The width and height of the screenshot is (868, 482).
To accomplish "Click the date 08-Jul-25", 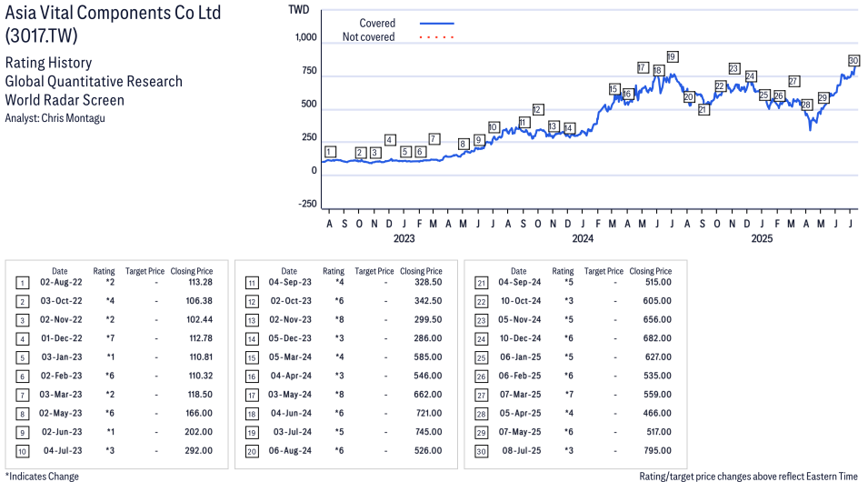I will coord(522,450).
